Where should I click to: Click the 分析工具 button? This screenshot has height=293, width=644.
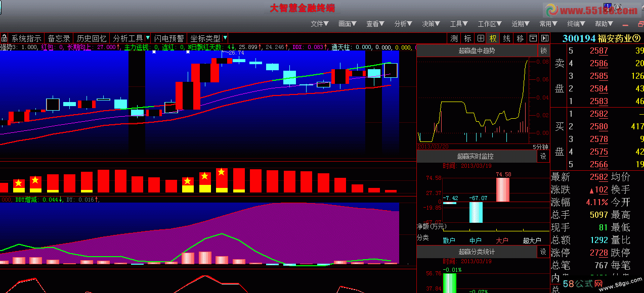coord(127,38)
